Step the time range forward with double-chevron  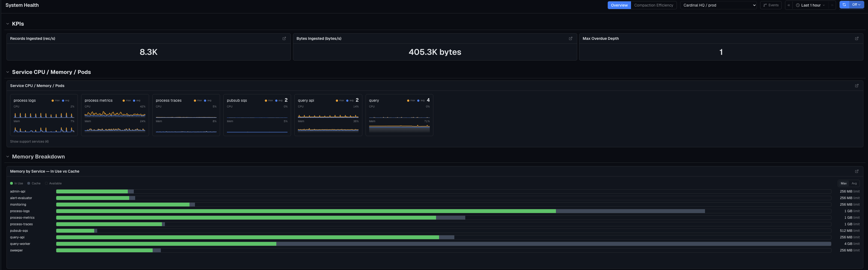click(832, 5)
